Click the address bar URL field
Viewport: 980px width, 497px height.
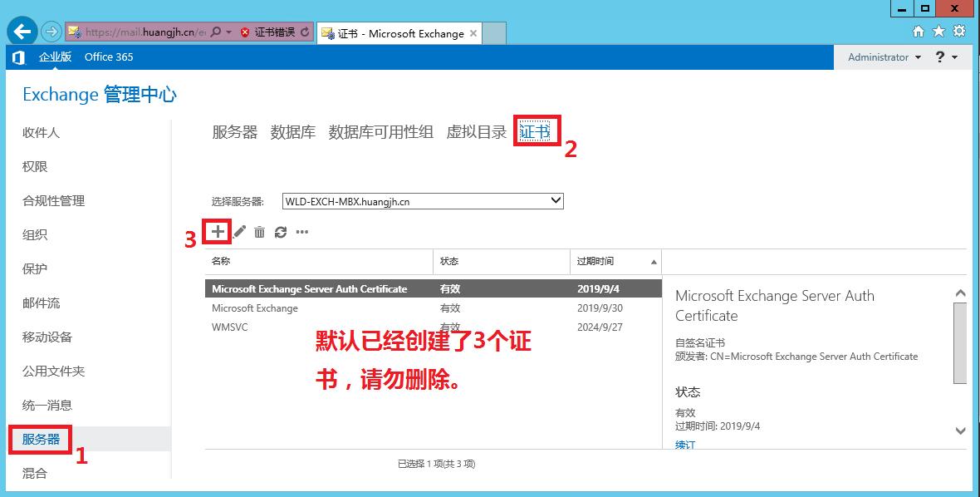point(145,32)
